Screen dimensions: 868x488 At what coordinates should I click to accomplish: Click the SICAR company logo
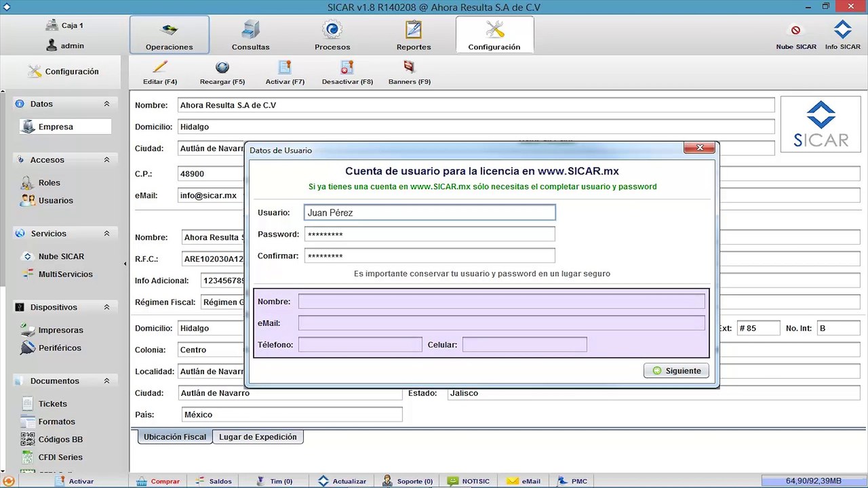pyautogui.click(x=821, y=125)
